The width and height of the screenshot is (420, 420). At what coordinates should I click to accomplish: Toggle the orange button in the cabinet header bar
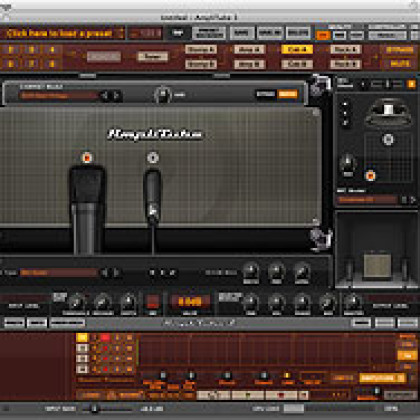[x=288, y=94]
